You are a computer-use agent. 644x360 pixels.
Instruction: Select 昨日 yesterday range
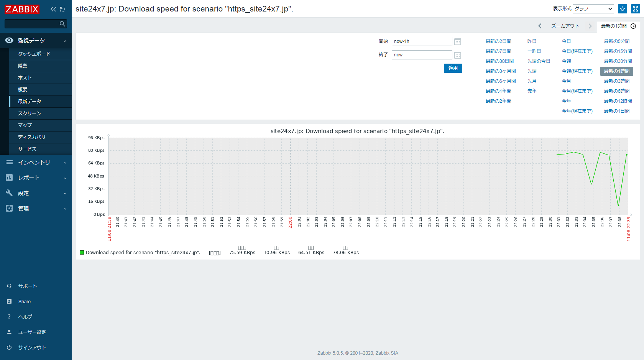[532, 41]
